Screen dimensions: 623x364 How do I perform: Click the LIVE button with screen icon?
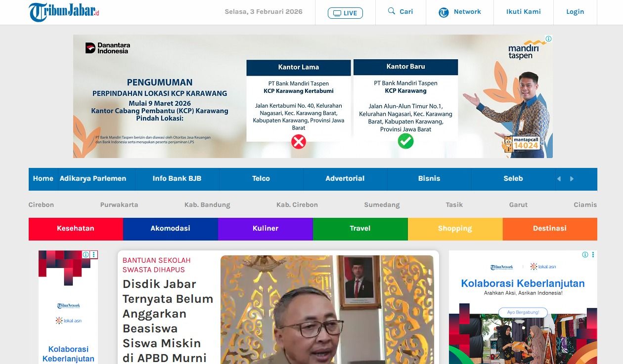tap(345, 13)
